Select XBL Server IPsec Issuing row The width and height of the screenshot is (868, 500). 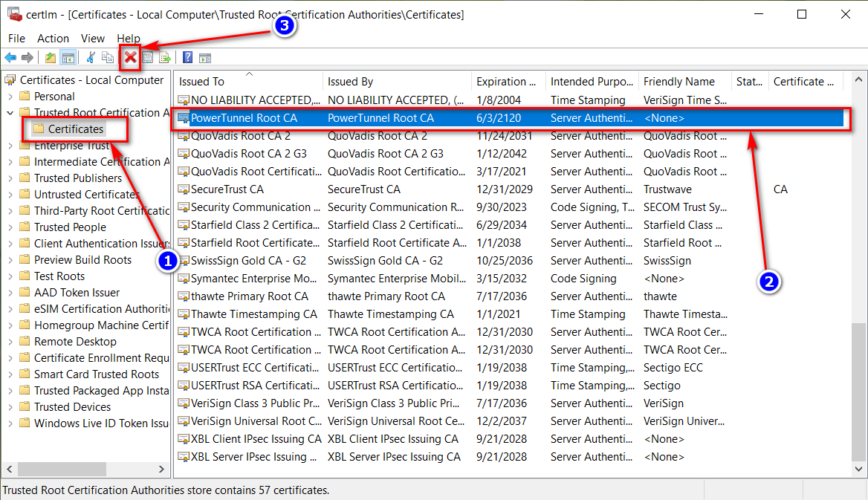coord(509,457)
